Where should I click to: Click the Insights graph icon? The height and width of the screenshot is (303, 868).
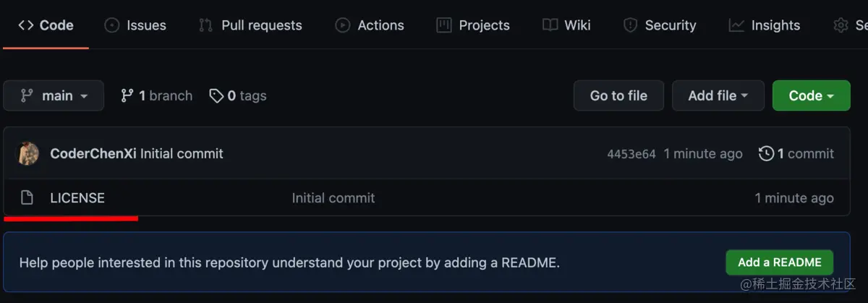(736, 25)
